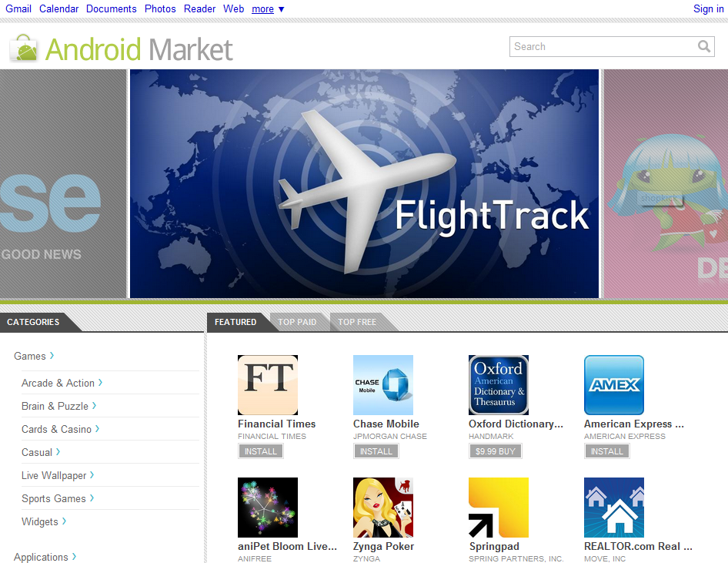Image resolution: width=728 pixels, height=563 pixels.
Task: Switch to the Top Free tab
Action: click(357, 322)
